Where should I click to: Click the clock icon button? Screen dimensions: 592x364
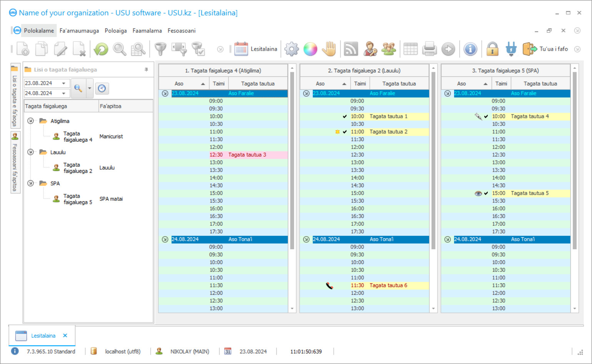coord(102,88)
